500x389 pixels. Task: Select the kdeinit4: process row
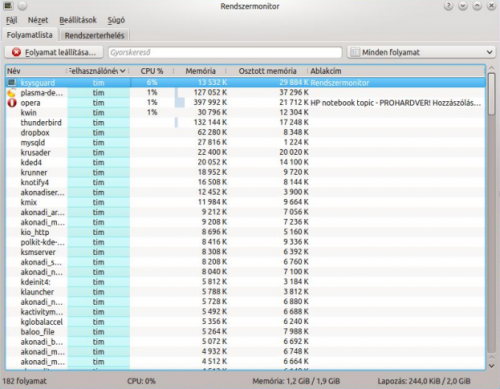(x=245, y=282)
